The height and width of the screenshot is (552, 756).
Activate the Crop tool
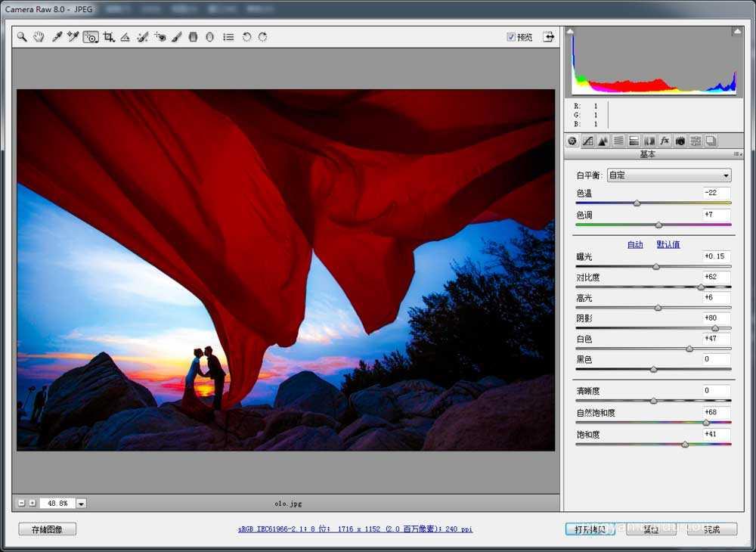(x=110, y=36)
